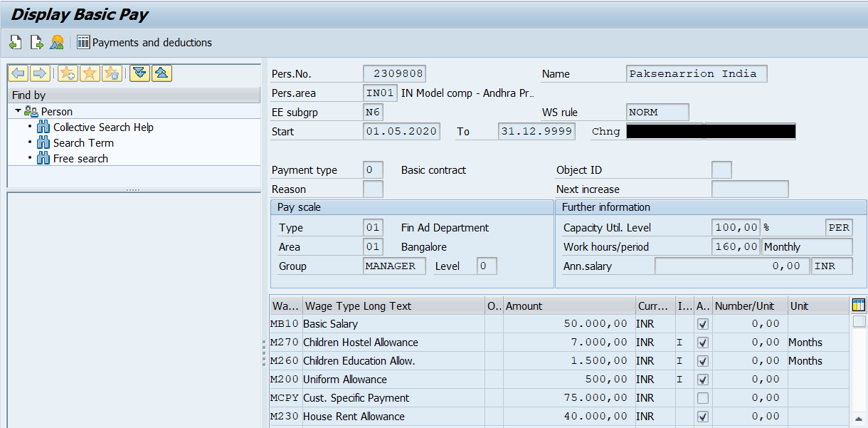Toggle the checkbox in Basic Salary row
Image resolution: width=868 pixels, height=428 pixels.
(x=703, y=324)
